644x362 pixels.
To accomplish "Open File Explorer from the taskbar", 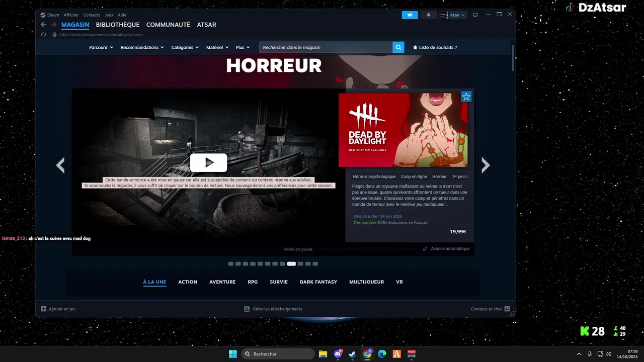I will coord(323,354).
